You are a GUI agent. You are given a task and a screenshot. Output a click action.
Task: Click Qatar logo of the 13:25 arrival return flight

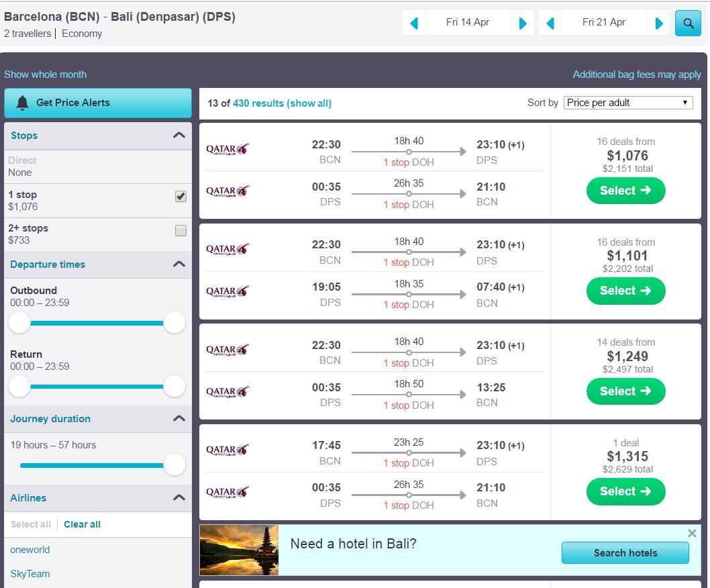click(x=227, y=391)
